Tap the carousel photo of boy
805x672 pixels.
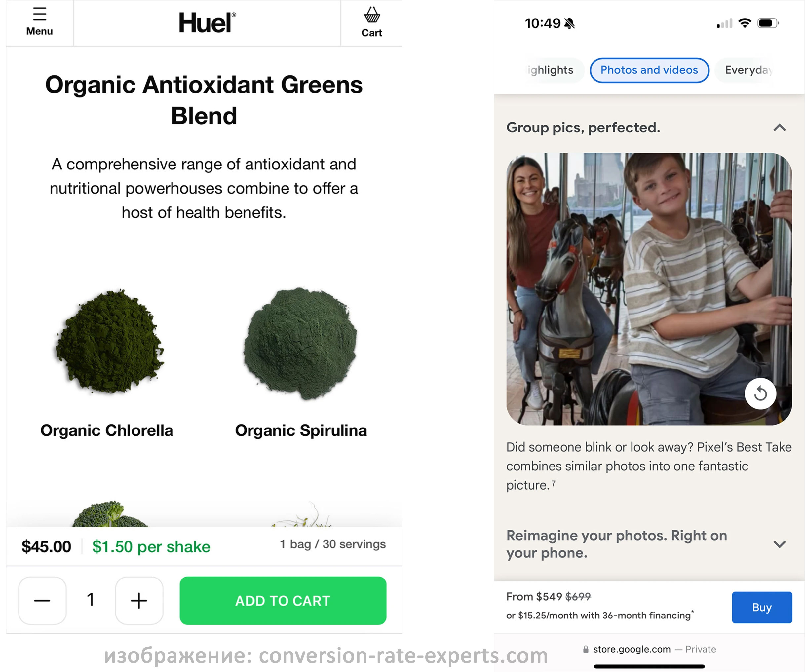pos(649,289)
